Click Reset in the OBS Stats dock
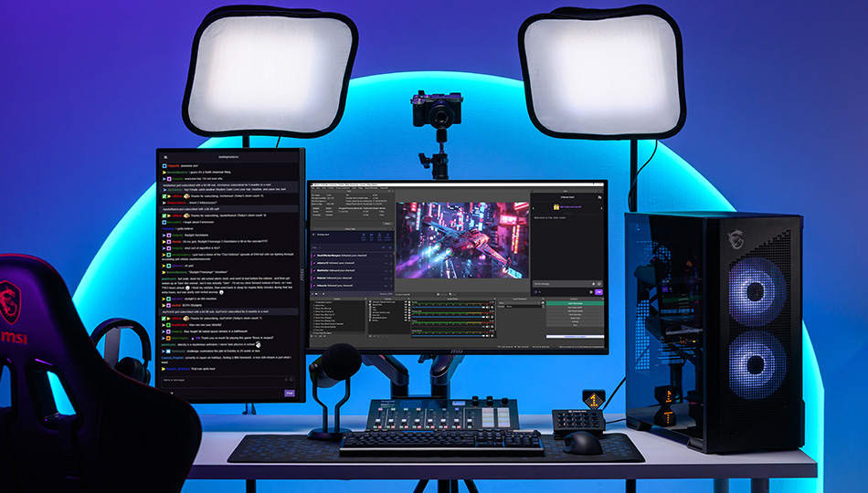 [x=387, y=224]
